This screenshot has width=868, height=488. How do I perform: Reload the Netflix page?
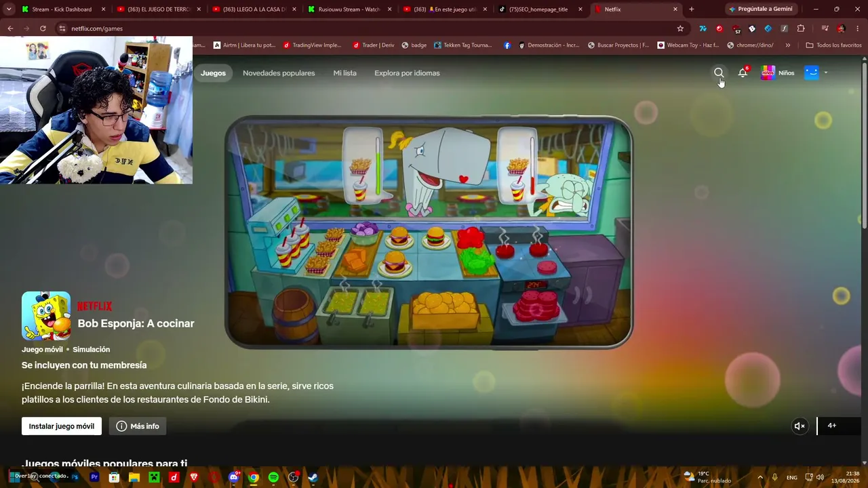tap(43, 28)
